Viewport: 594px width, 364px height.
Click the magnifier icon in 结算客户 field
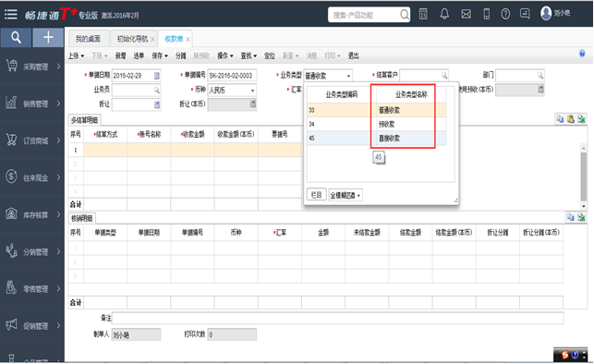pyautogui.click(x=444, y=76)
